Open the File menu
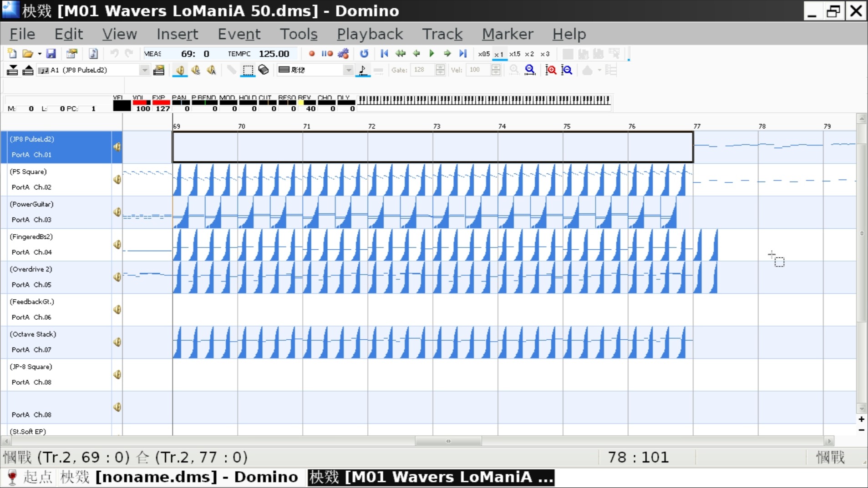The height and width of the screenshot is (488, 868). [x=22, y=34]
